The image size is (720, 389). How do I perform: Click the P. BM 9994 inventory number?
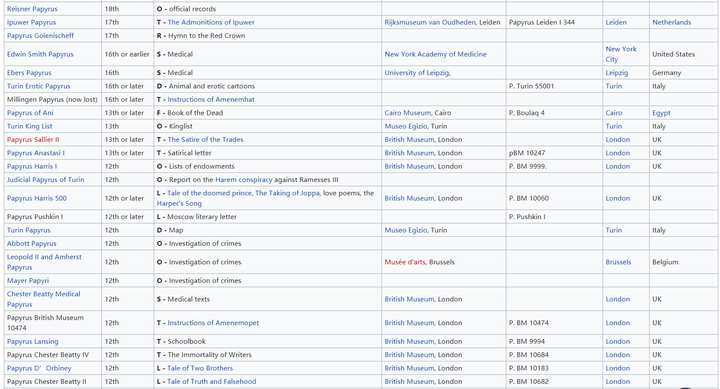point(527,341)
